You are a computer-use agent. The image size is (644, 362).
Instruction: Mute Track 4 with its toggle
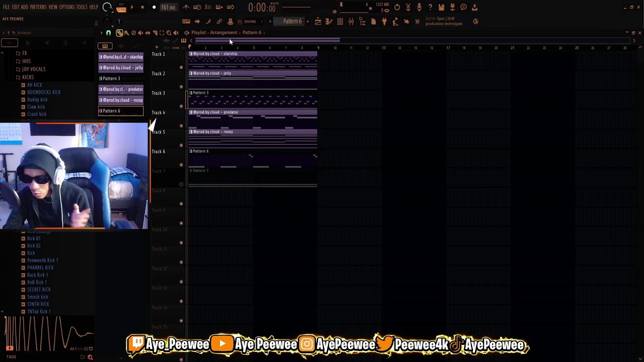tap(181, 126)
